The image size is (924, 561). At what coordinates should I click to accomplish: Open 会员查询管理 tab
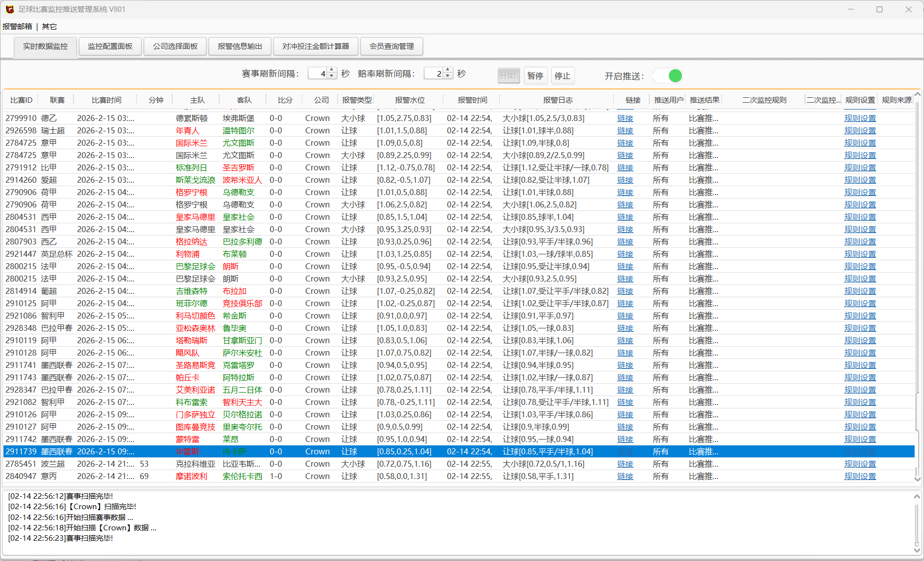(392, 46)
